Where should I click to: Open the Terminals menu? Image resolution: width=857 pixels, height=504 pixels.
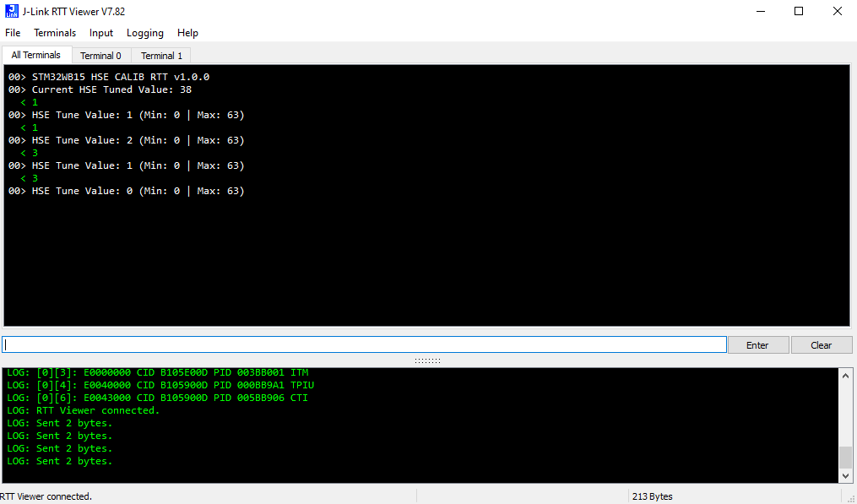[55, 33]
